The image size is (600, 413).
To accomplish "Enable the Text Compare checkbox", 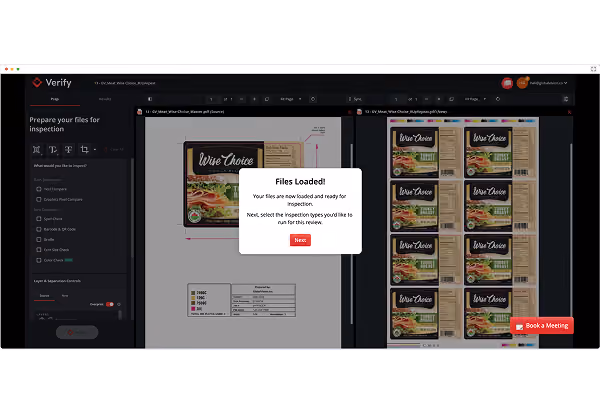I will [39, 189].
